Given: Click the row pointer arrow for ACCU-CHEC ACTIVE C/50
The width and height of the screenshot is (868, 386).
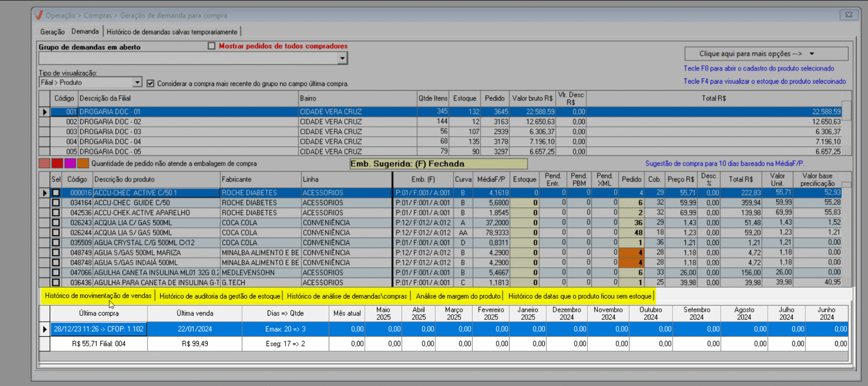Looking at the screenshot, I should pos(45,193).
